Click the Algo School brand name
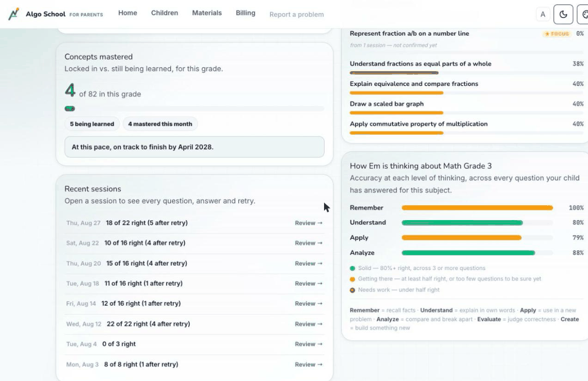This screenshot has height=381, width=588. (46, 14)
